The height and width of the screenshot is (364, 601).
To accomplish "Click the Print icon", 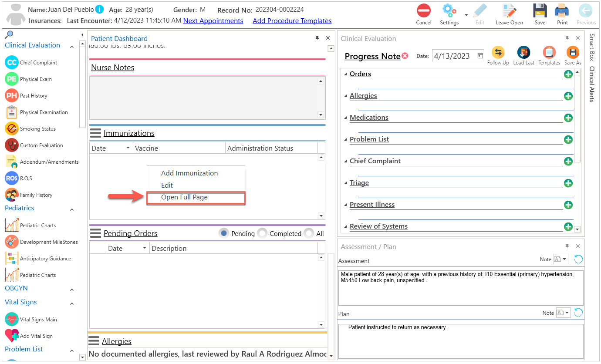I will 562,10.
